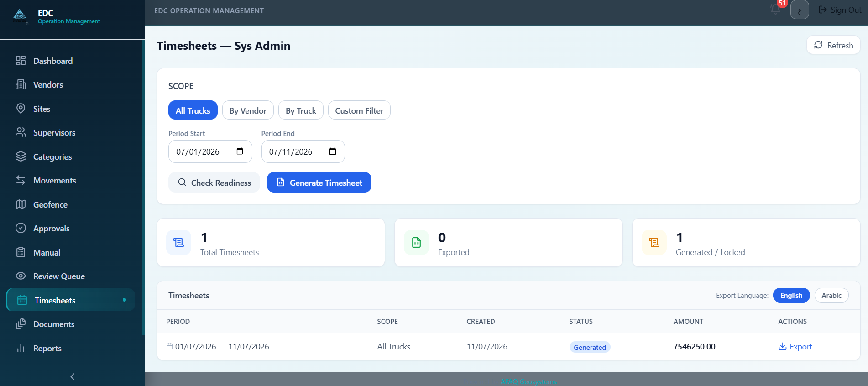Select the Custom Filter scope
Viewport: 868px width, 386px height.
(359, 110)
